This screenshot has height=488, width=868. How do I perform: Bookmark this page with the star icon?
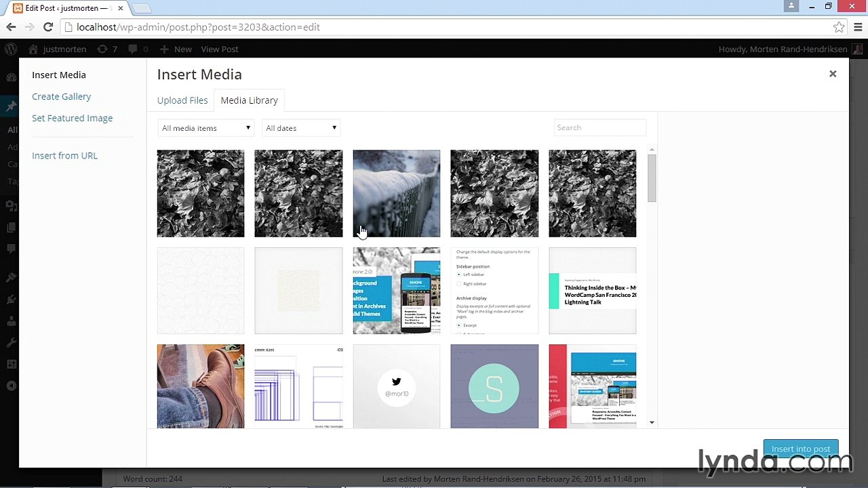tap(839, 27)
